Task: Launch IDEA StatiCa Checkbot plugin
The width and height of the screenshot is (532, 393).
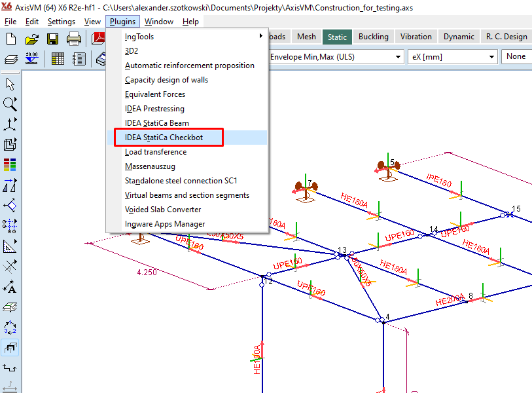Action: coord(168,137)
